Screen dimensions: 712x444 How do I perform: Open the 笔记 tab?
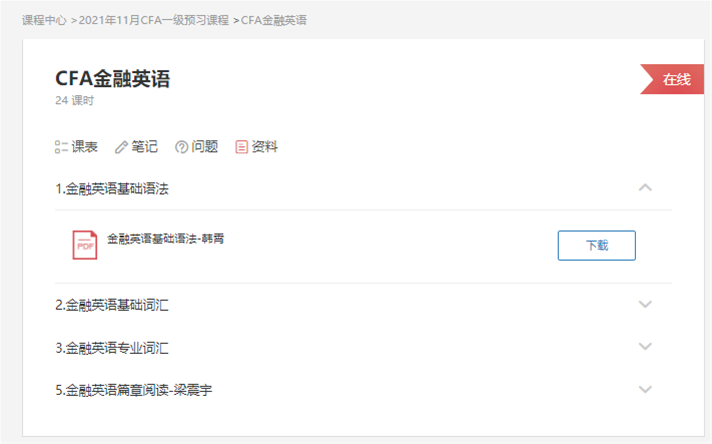click(x=144, y=147)
